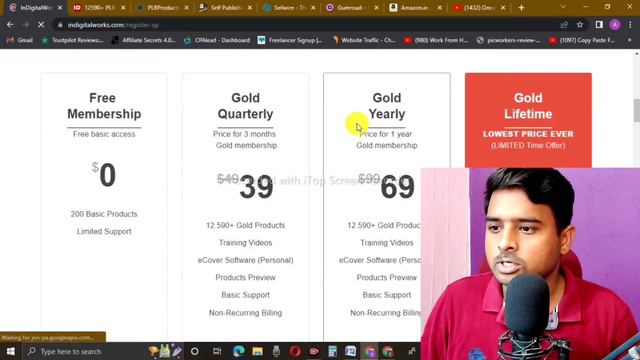640x360 pixels.
Task: Click the share page icon in address bar
Action: [x=564, y=25]
